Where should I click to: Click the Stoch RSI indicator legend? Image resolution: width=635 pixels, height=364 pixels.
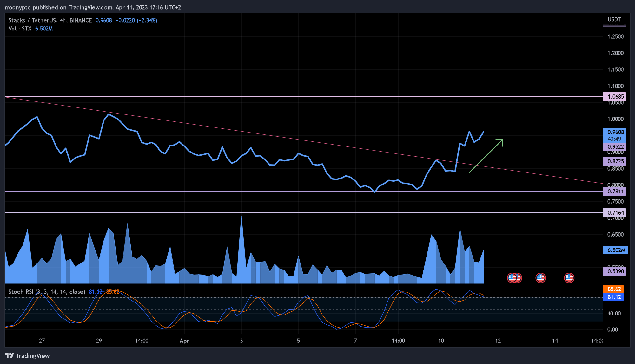pyautogui.click(x=47, y=292)
